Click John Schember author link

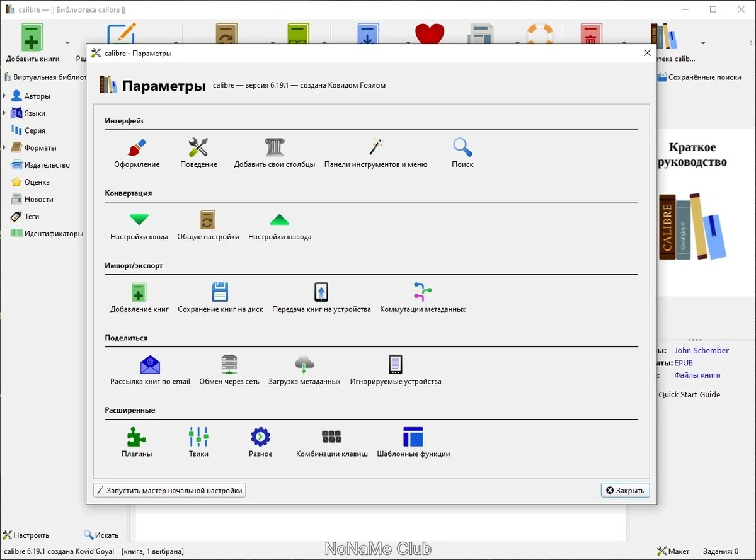[x=702, y=350]
